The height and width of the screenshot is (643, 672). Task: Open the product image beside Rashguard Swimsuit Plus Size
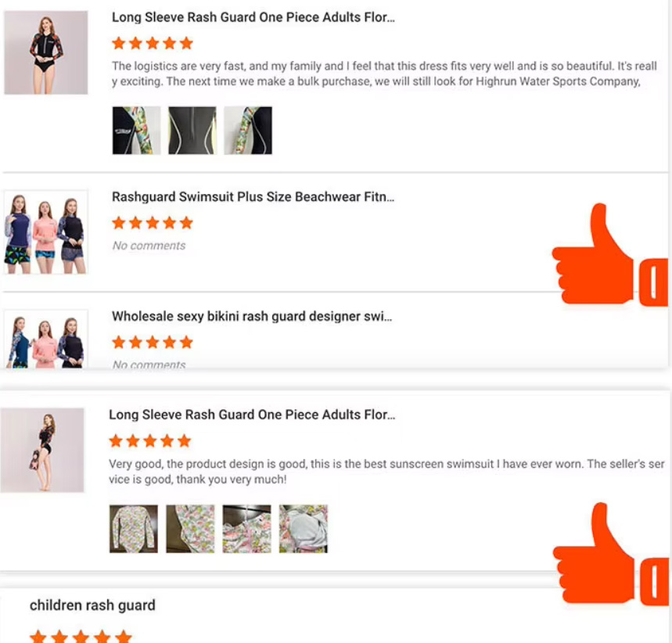click(x=46, y=232)
